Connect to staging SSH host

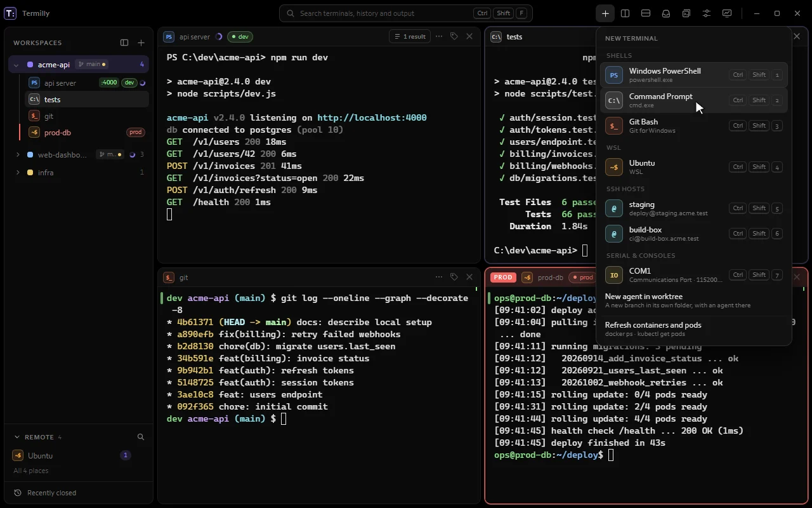(694, 208)
